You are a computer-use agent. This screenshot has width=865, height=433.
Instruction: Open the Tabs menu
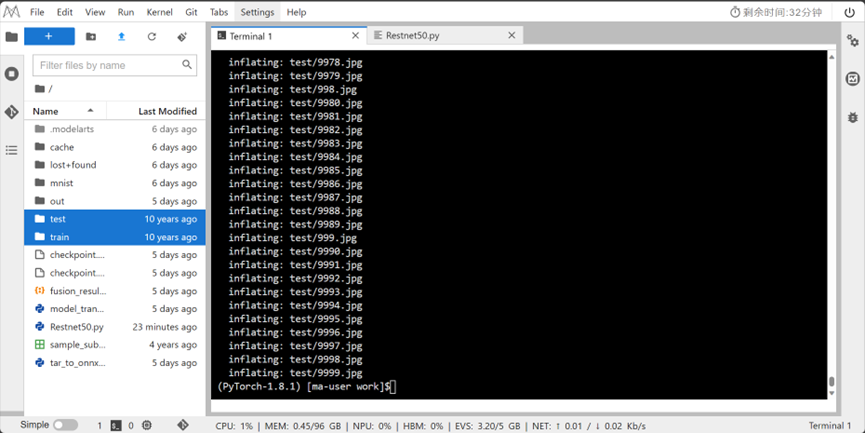(x=219, y=12)
